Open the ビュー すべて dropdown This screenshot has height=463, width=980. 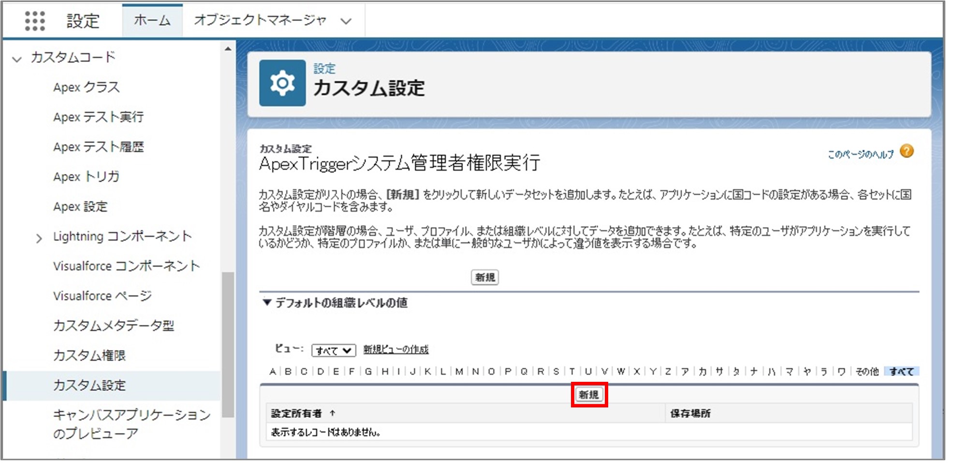point(334,350)
